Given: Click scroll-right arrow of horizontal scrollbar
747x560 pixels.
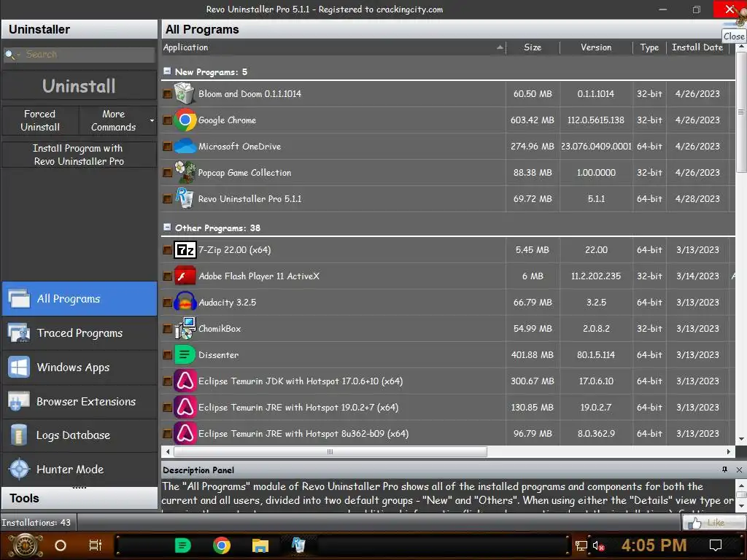Looking at the screenshot, I should click(728, 451).
